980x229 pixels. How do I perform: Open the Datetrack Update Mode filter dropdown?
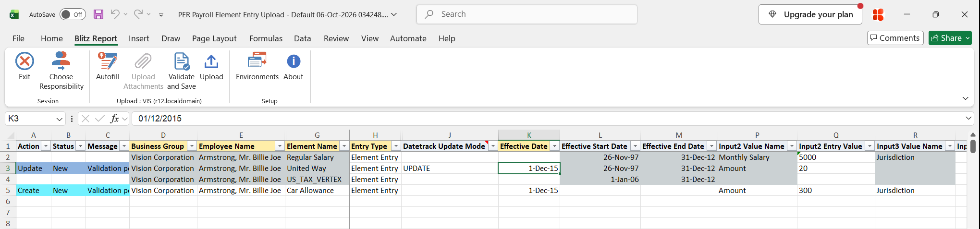pyautogui.click(x=493, y=146)
